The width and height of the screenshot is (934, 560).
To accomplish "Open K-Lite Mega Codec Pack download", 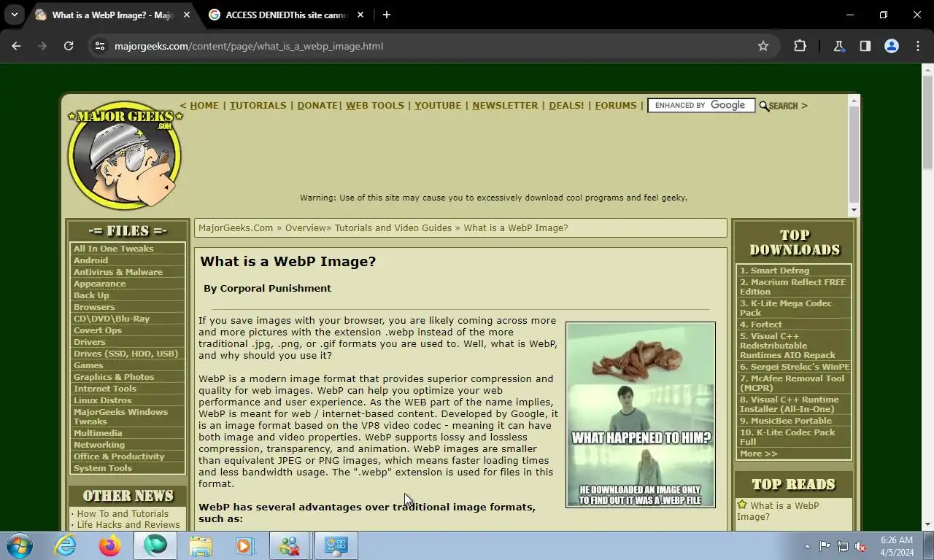I will tap(786, 308).
